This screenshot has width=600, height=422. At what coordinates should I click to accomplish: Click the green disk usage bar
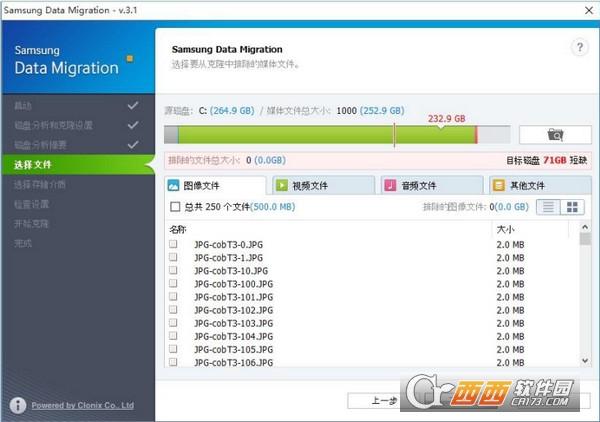coord(327,135)
